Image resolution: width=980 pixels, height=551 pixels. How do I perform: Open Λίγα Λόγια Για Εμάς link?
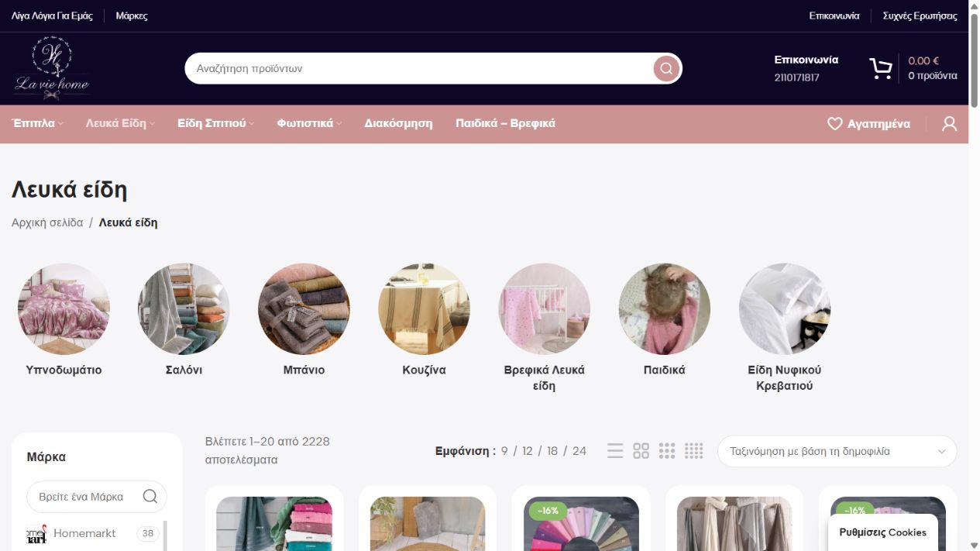click(x=52, y=15)
